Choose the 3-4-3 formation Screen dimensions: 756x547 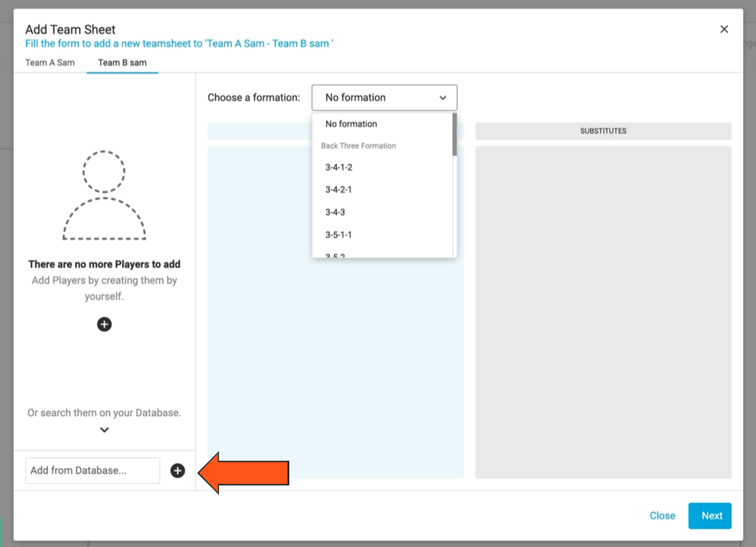coord(382,212)
